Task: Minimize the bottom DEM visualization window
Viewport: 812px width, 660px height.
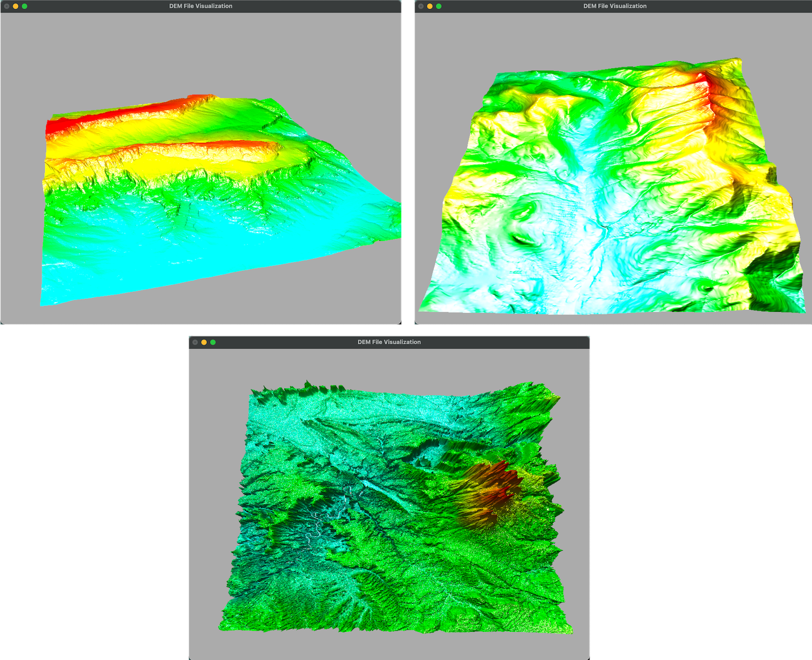Action: tap(204, 342)
